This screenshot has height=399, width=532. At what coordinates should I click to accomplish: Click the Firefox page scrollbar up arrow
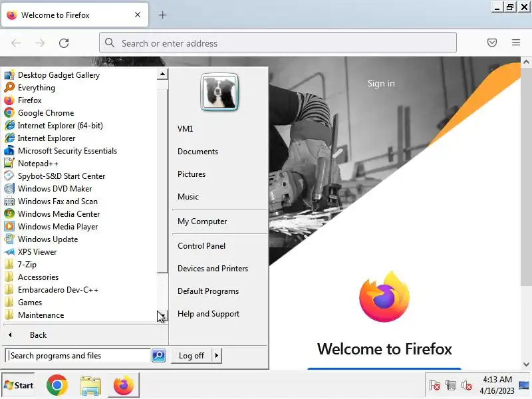[526, 62]
